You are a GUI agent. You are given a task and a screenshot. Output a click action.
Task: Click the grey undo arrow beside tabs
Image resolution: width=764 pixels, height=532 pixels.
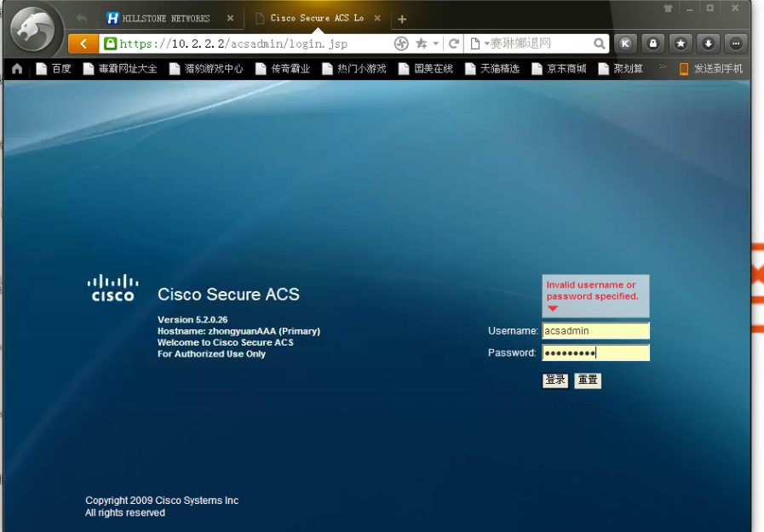pyautogui.click(x=82, y=19)
